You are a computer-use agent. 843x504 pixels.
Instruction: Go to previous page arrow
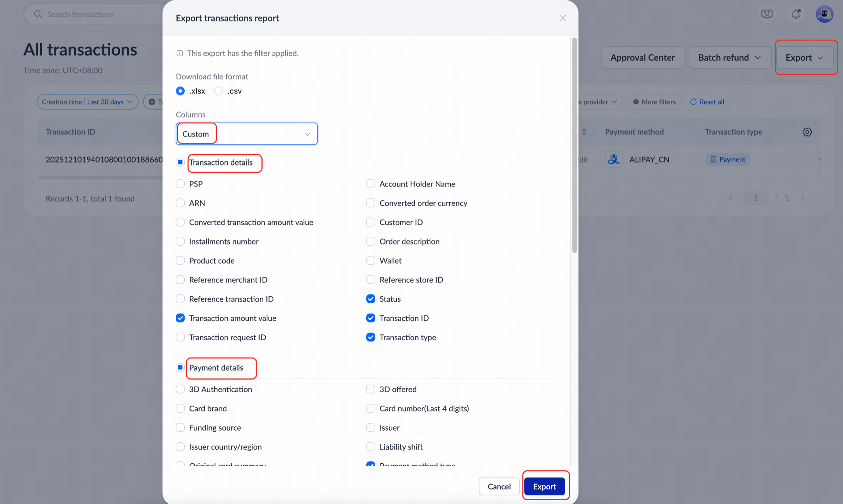point(731,198)
